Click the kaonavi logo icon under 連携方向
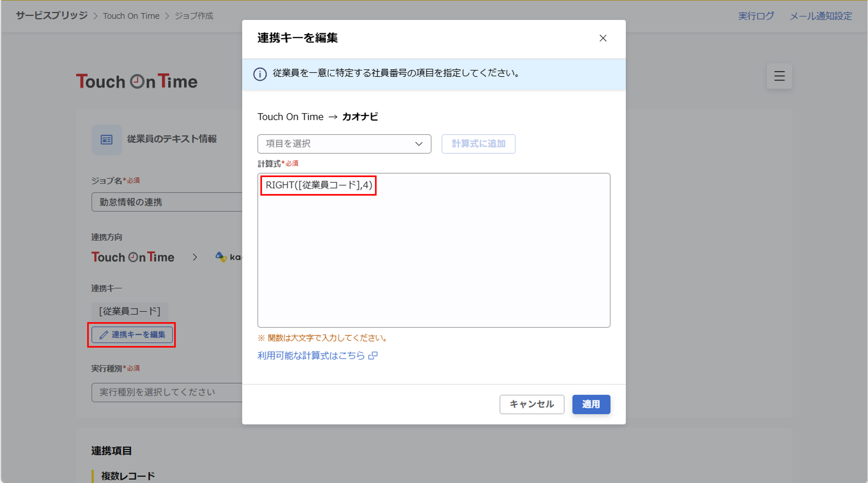This screenshot has height=483, width=868. [221, 257]
